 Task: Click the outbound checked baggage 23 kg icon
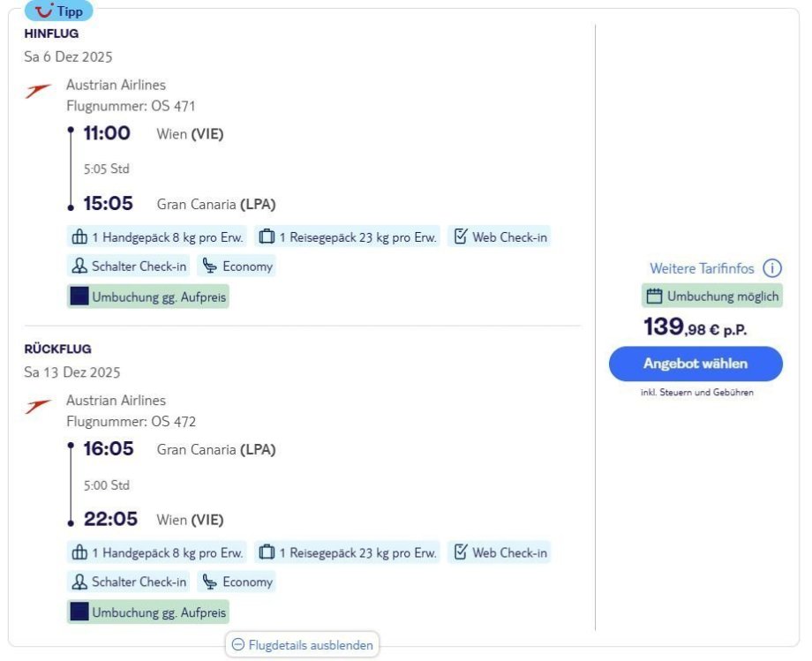(267, 237)
